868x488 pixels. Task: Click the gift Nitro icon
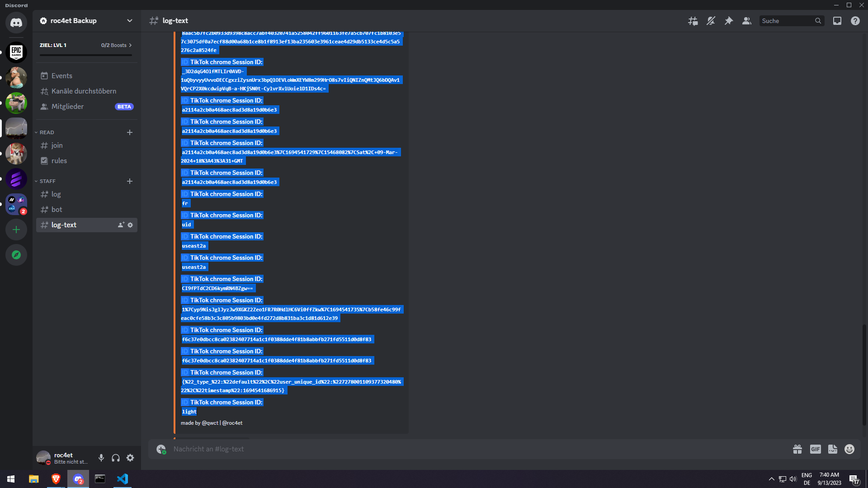tap(797, 449)
